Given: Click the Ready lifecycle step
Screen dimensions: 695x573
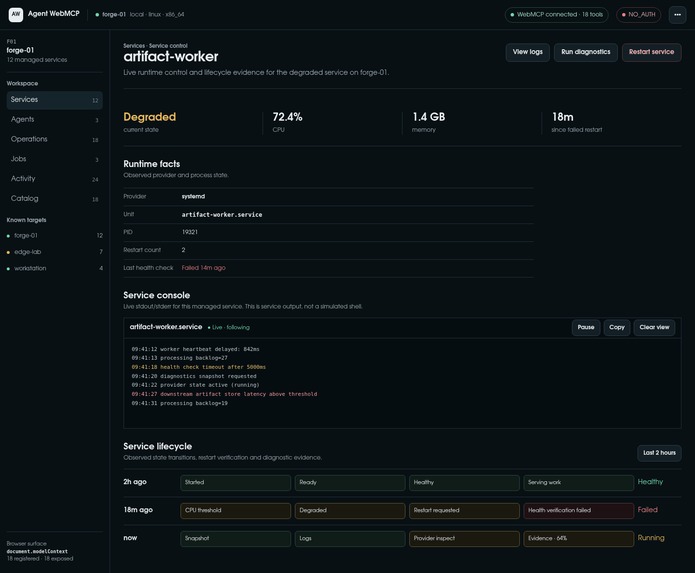Looking at the screenshot, I should coord(350,483).
